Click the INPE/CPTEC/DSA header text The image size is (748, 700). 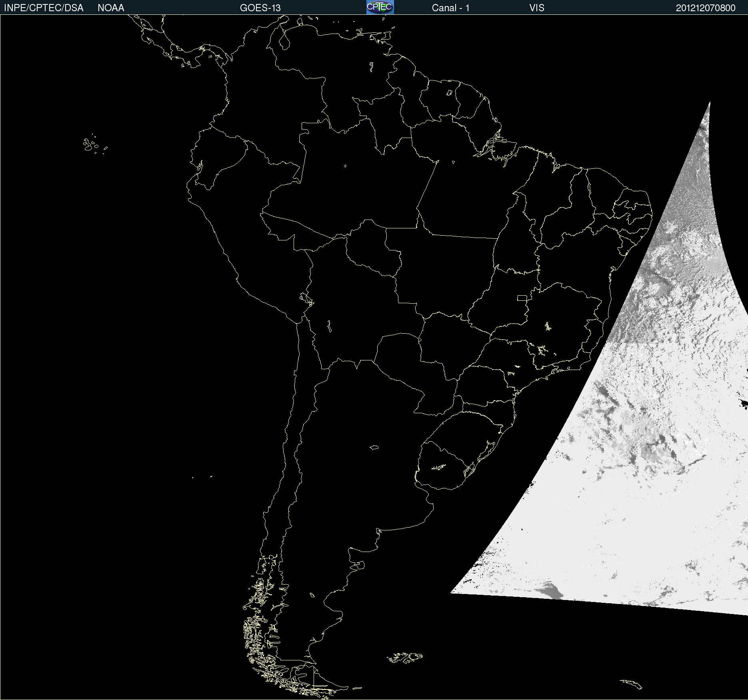(x=44, y=8)
